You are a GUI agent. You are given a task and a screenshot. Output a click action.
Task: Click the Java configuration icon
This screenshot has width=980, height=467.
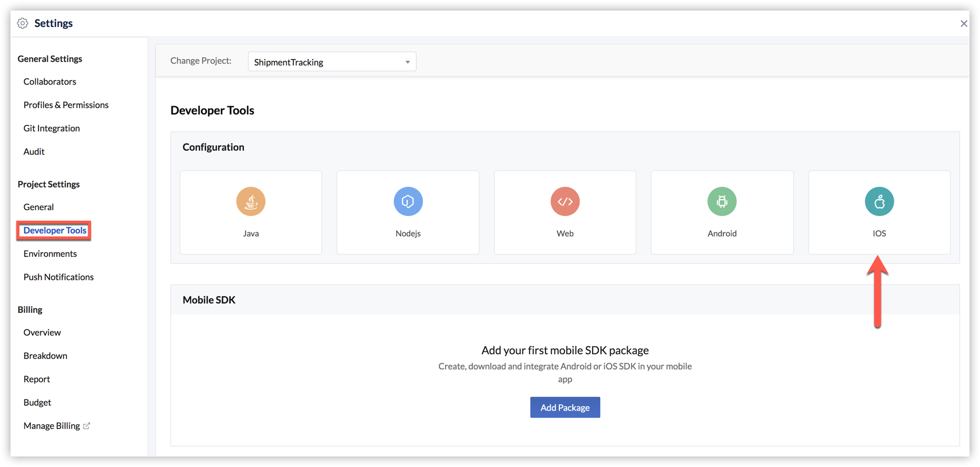251,201
